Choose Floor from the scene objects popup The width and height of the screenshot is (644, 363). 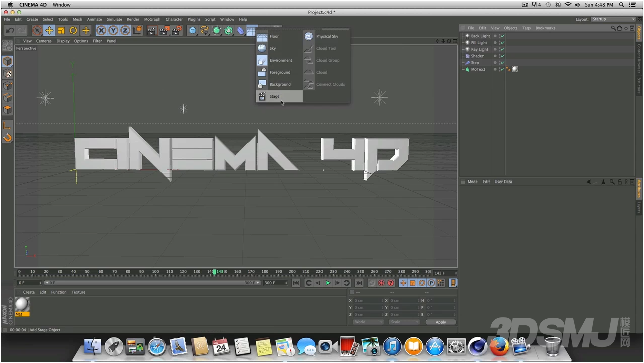tap(279, 36)
